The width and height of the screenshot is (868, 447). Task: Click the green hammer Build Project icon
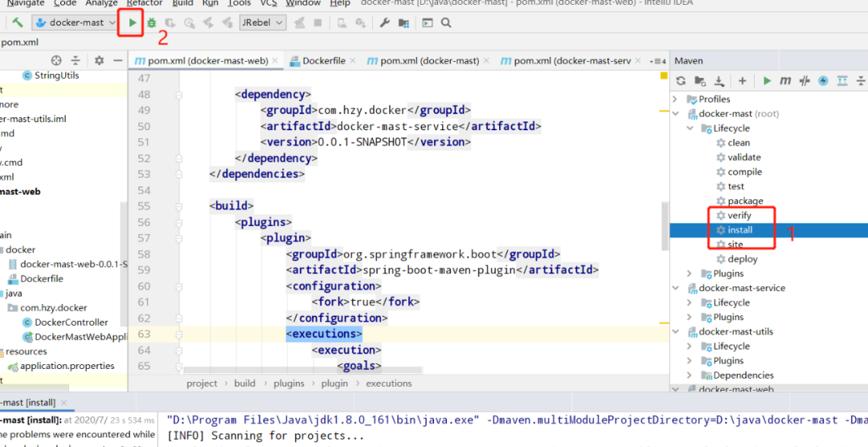tap(18, 23)
